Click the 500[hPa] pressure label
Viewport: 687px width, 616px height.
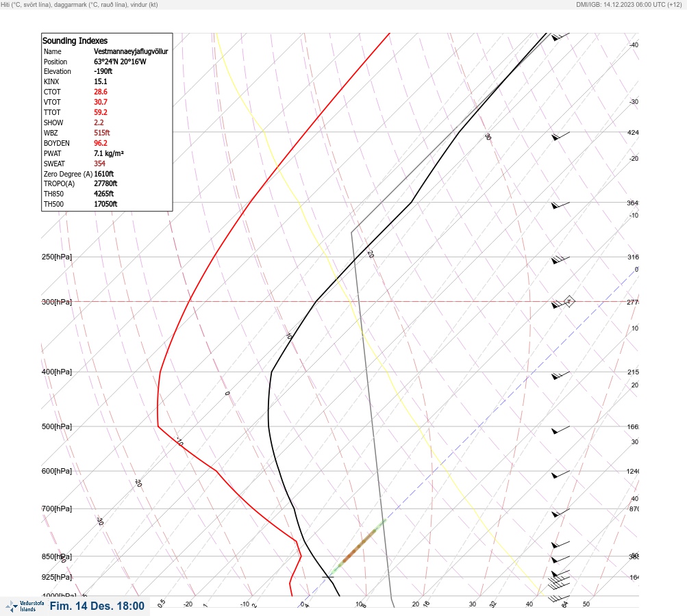tap(57, 426)
